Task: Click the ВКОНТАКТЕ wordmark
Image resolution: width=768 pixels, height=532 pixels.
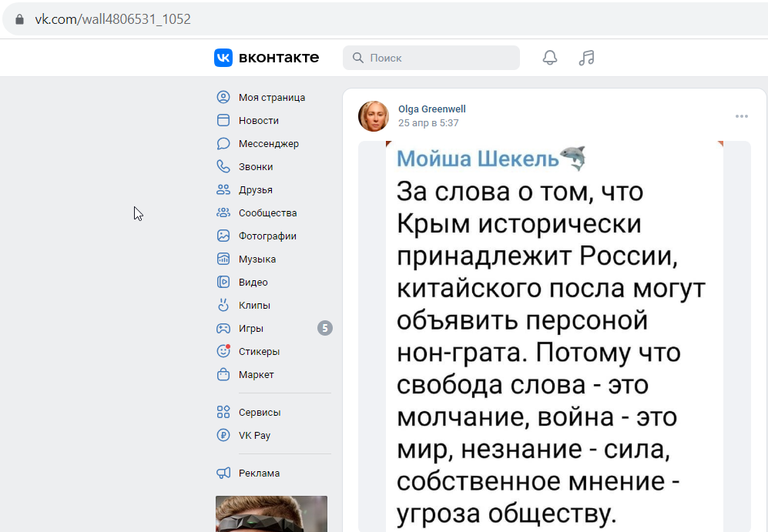Action: click(279, 58)
